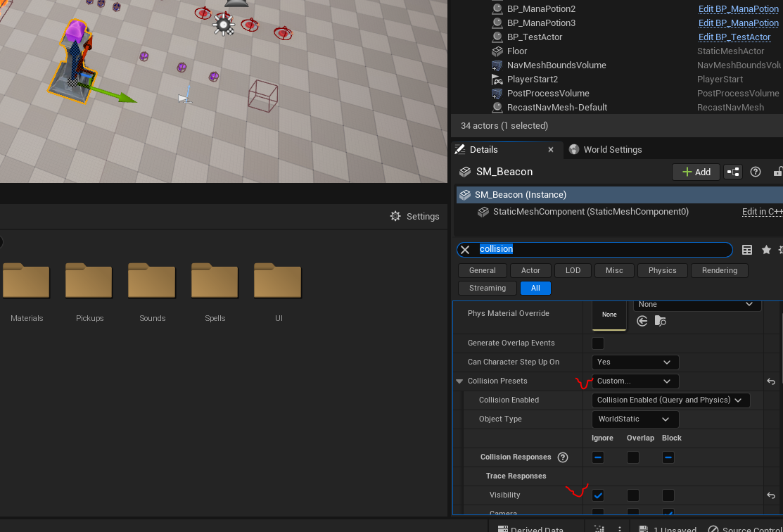Click the Floor actor mesh icon
This screenshot has height=532, width=783.
[497, 51]
